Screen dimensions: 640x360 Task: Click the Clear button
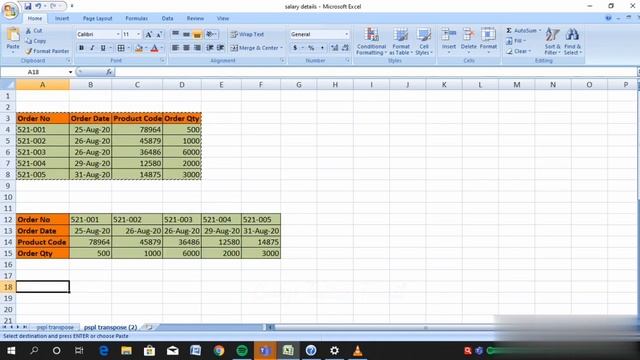pos(518,51)
